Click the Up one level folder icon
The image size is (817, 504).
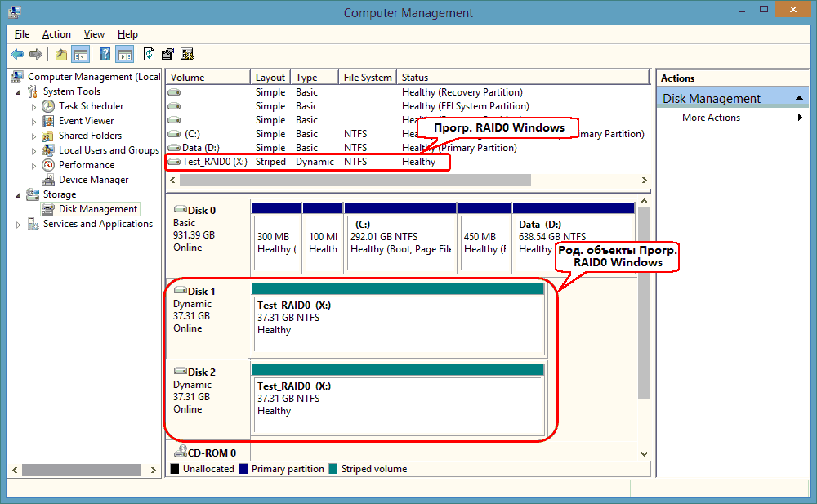(61, 54)
